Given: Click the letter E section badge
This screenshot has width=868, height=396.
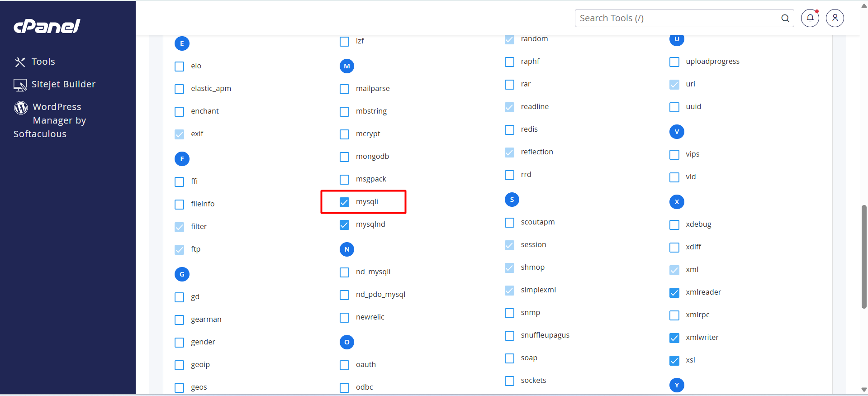Looking at the screenshot, I should pos(182,43).
